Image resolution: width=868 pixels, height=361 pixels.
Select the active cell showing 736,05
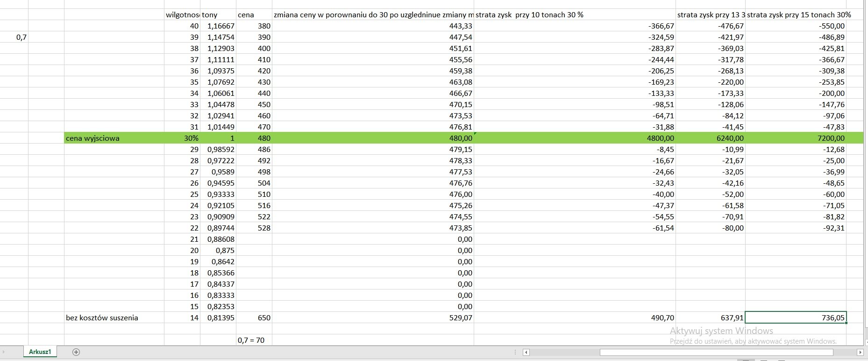click(795, 318)
